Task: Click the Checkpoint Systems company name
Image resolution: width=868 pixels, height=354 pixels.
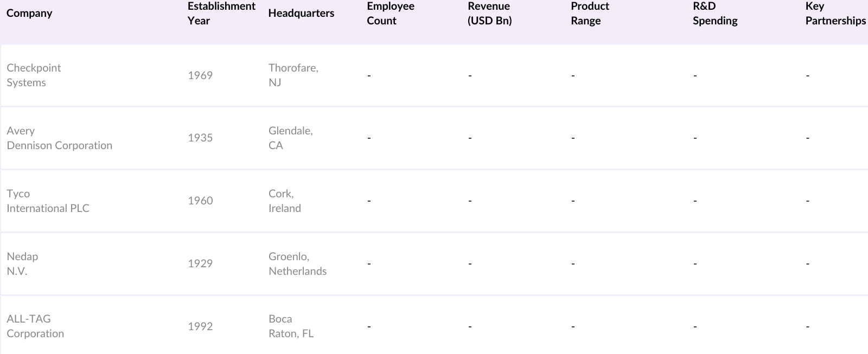Action: 34,75
